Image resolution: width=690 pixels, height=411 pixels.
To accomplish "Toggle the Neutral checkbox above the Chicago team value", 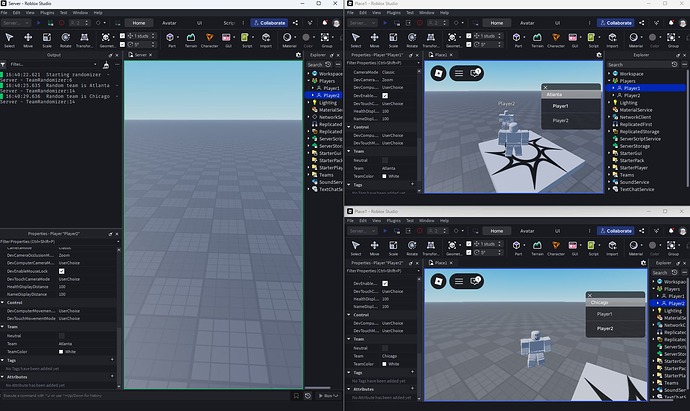I will click(x=385, y=348).
